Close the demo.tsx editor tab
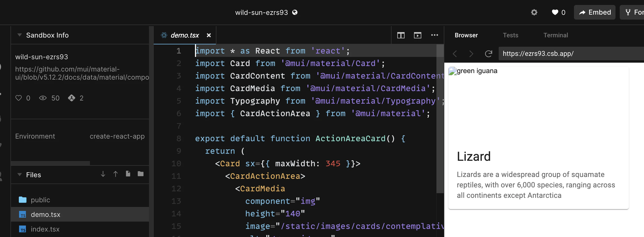This screenshot has height=237, width=644. coord(209,35)
